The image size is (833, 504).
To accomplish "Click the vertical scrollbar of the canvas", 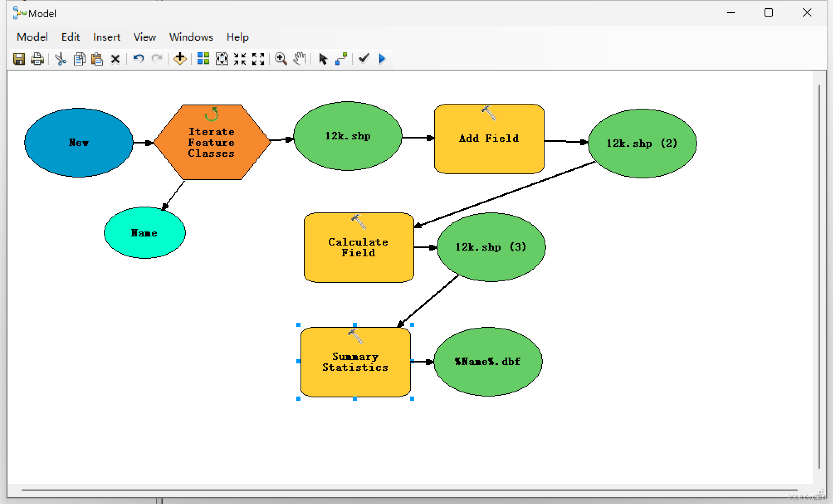I will pos(819,277).
